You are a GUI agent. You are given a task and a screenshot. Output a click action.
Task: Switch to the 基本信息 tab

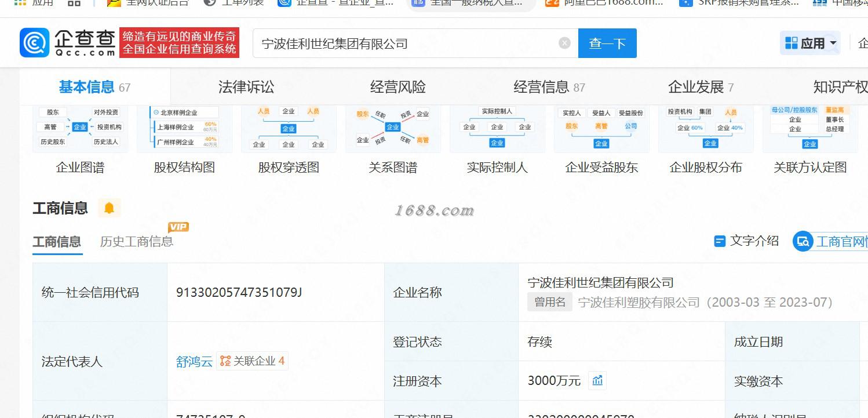94,87
